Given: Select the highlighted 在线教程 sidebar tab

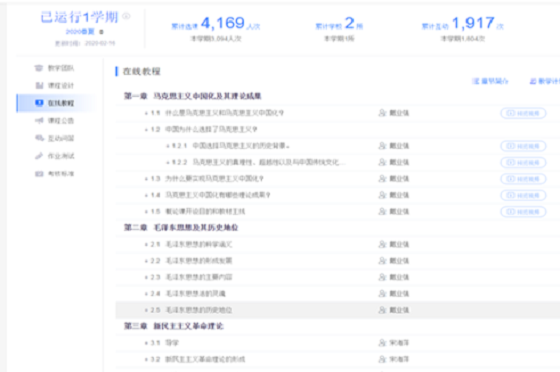Looking at the screenshot, I should pyautogui.click(x=56, y=103).
